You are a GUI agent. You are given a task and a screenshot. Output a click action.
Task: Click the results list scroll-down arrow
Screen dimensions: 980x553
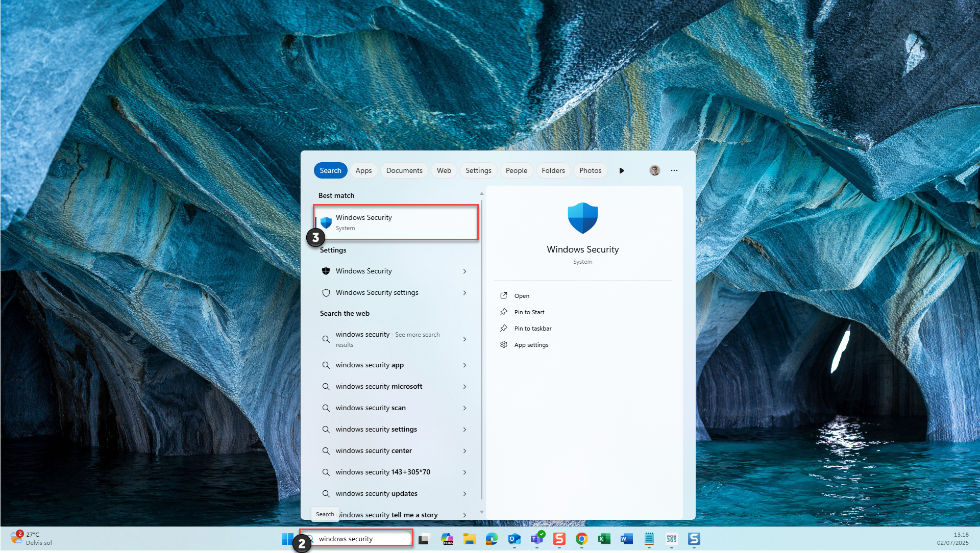481,512
